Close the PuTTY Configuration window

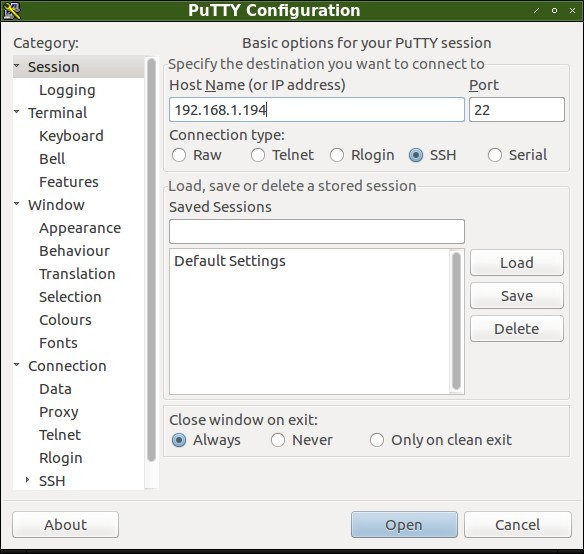click(572, 10)
